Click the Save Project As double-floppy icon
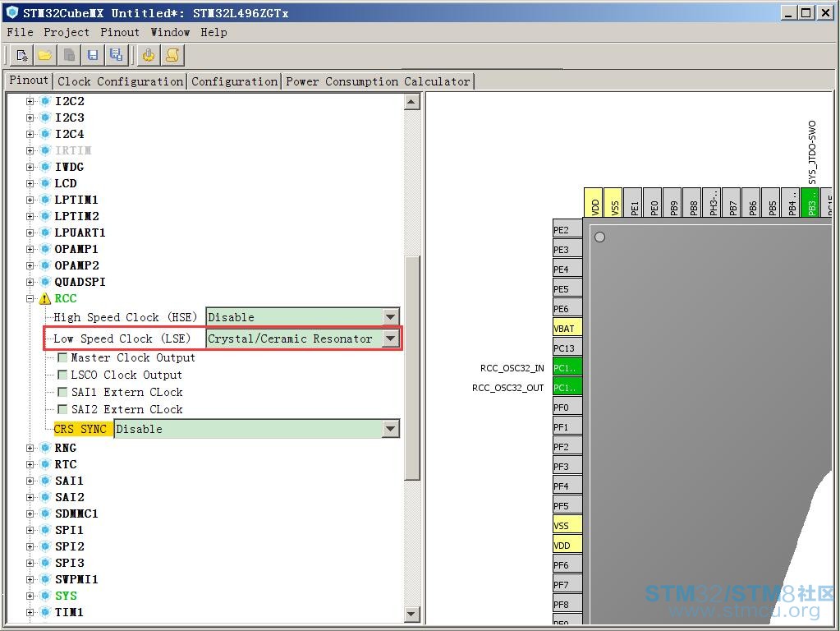This screenshot has height=631, width=840. 116,55
